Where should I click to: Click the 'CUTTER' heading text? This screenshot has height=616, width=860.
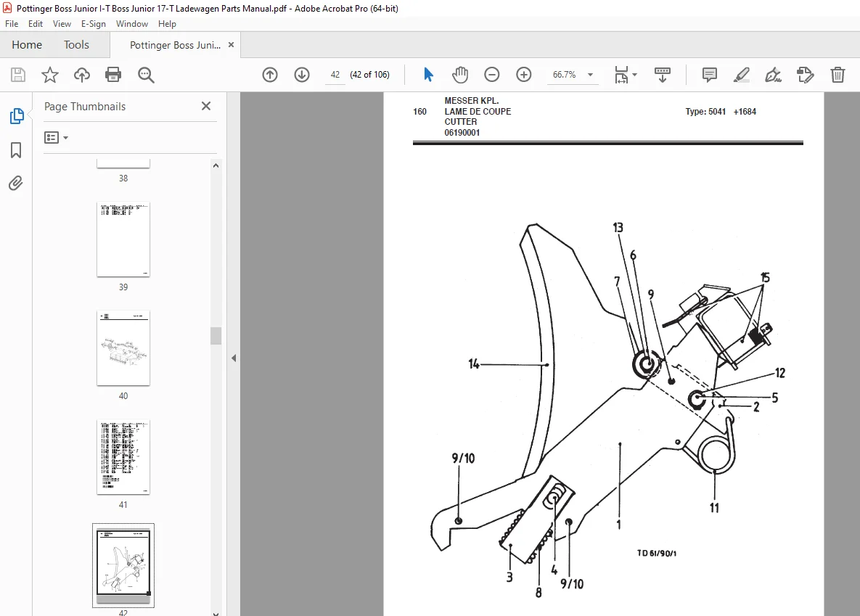[461, 122]
